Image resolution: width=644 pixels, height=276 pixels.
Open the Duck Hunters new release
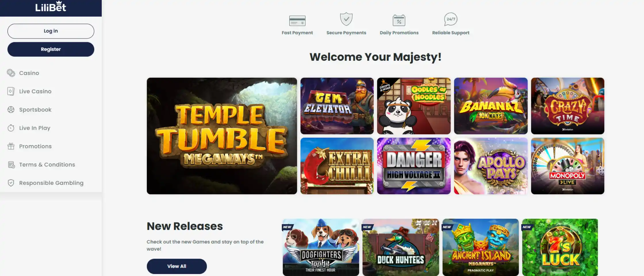401,247
